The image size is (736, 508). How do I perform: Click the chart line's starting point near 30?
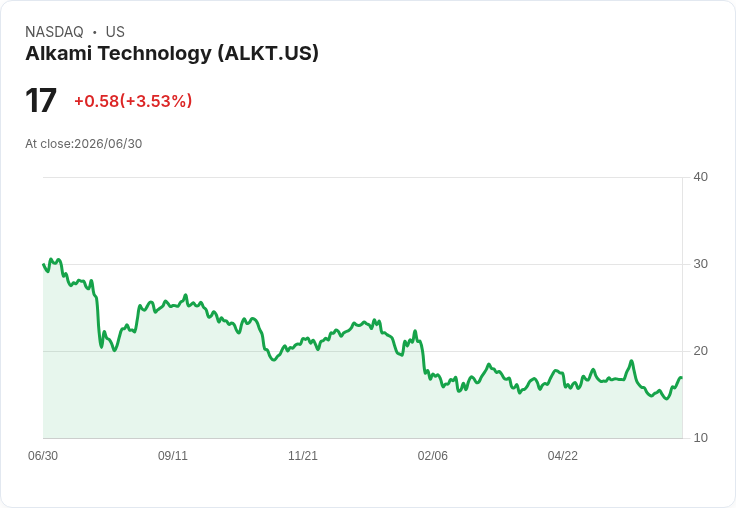44,264
